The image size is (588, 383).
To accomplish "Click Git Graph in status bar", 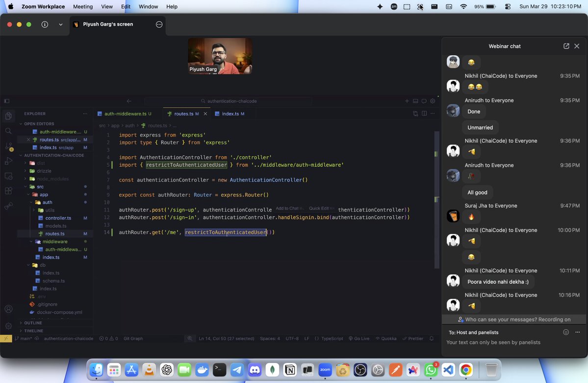I will point(133,339).
